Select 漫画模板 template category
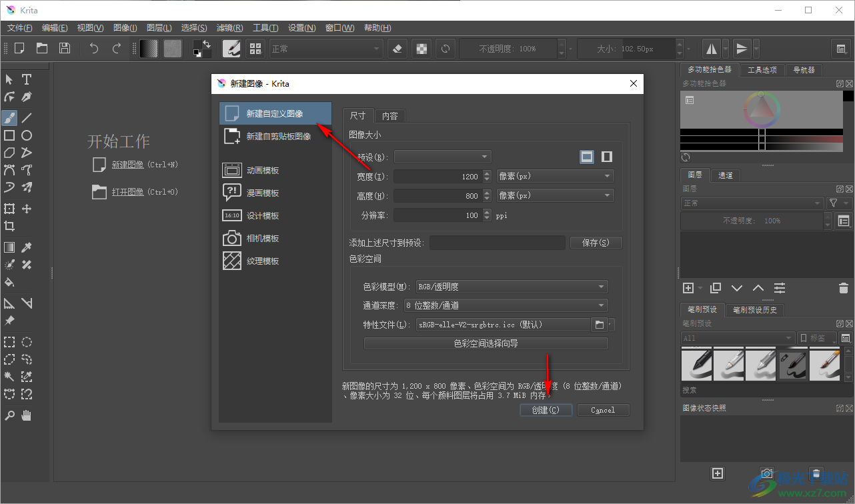 [275, 193]
